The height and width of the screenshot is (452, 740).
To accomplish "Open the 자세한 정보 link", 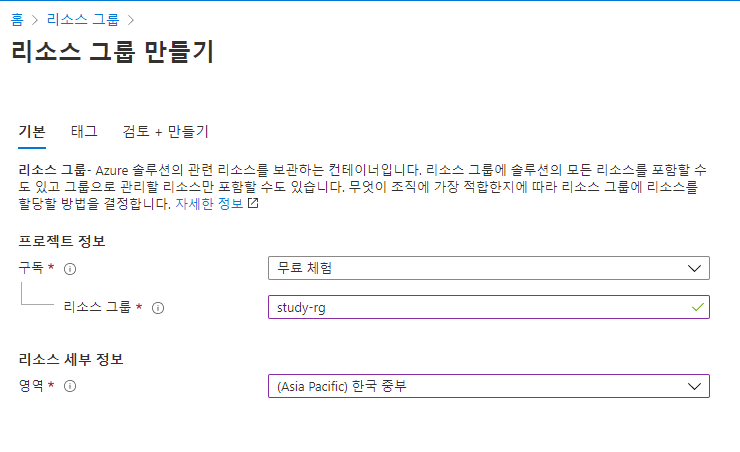I will [x=209, y=204].
